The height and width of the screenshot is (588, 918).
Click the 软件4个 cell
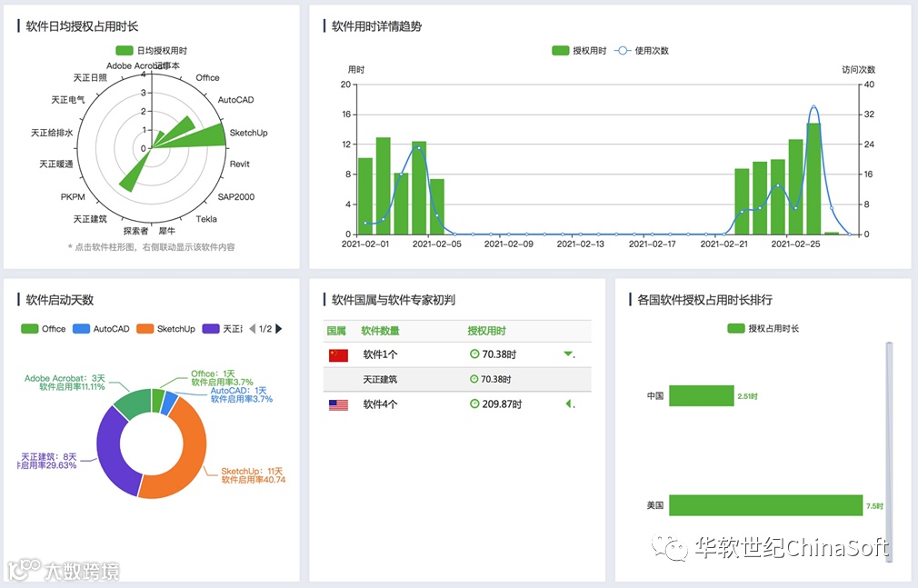click(x=380, y=404)
